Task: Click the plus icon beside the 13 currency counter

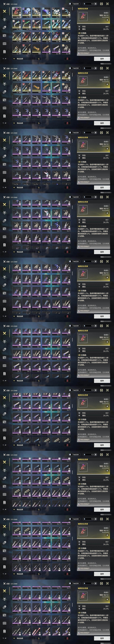Action: pos(95,4)
